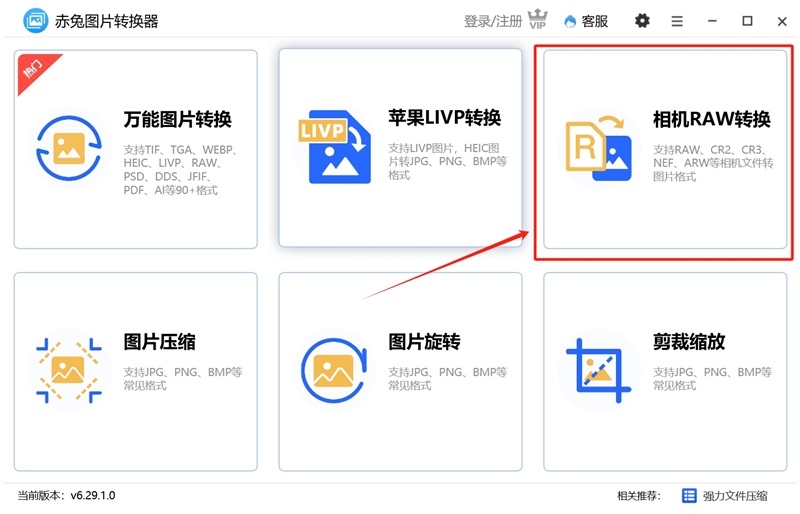Image resolution: width=800 pixels, height=514 pixels.
Task: Click the 剪裁缩放 crop icon
Action: 598,370
